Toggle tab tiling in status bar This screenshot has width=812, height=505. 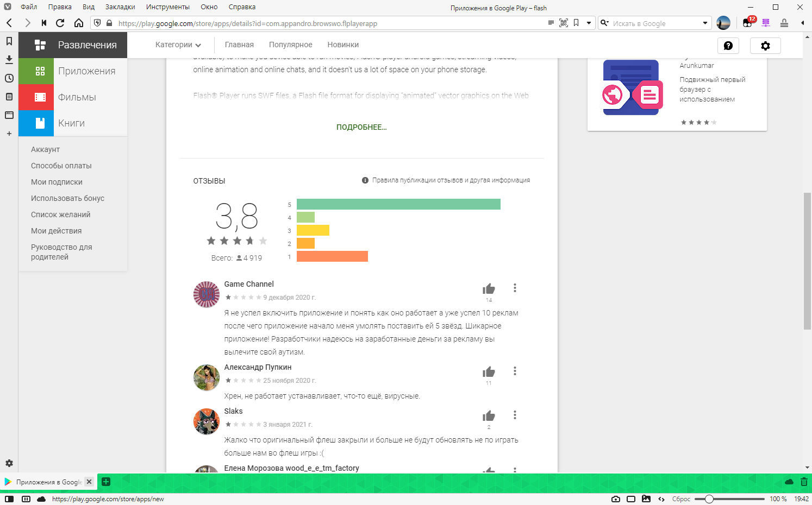(26, 499)
